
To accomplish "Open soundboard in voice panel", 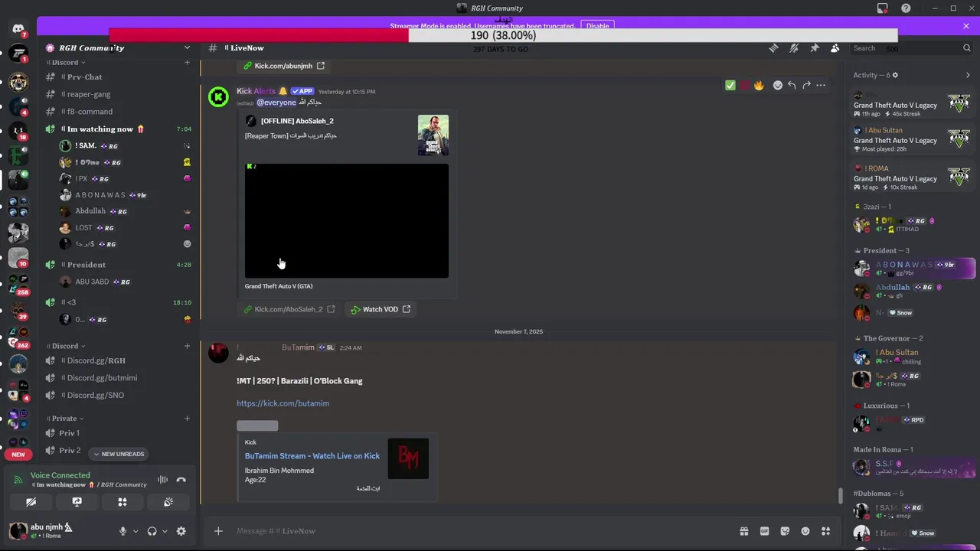I will point(168,502).
